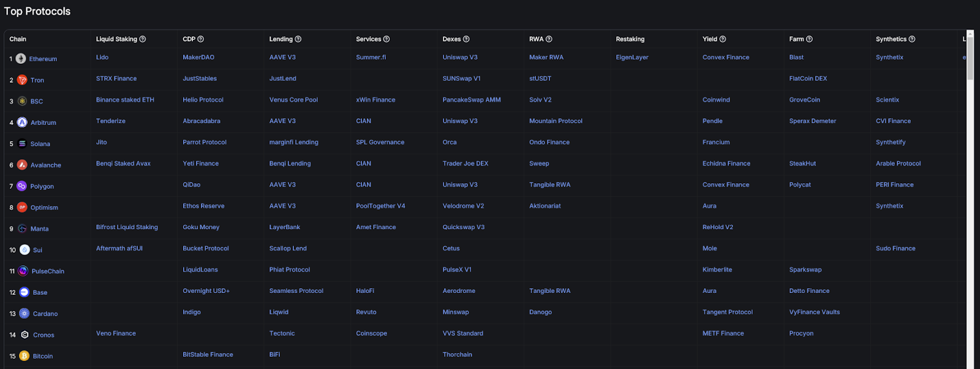Click the Solana chain logo icon

coord(22,144)
